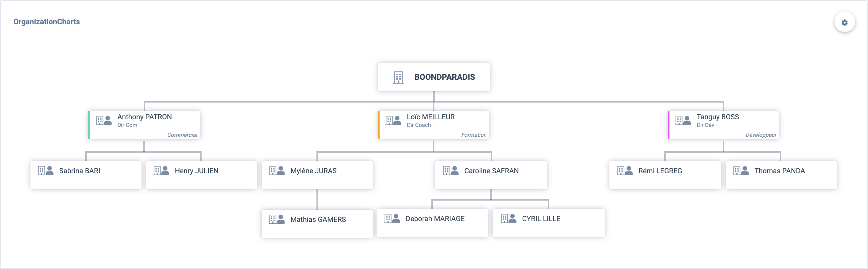Click the icon beside Mathias GAMERS
Viewport: 868px width, 269px height.
tap(277, 219)
